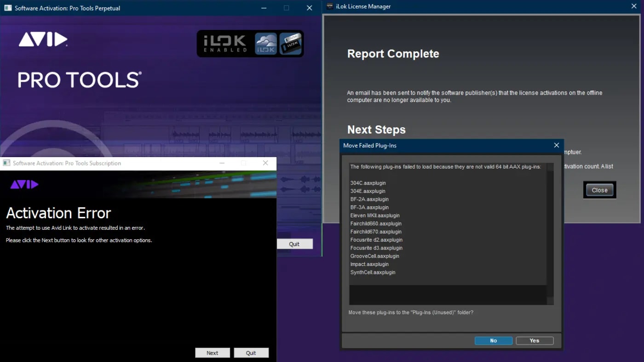The width and height of the screenshot is (644, 362).
Task: Click the Pro Tools Subscription title bar icon
Action: click(6, 163)
